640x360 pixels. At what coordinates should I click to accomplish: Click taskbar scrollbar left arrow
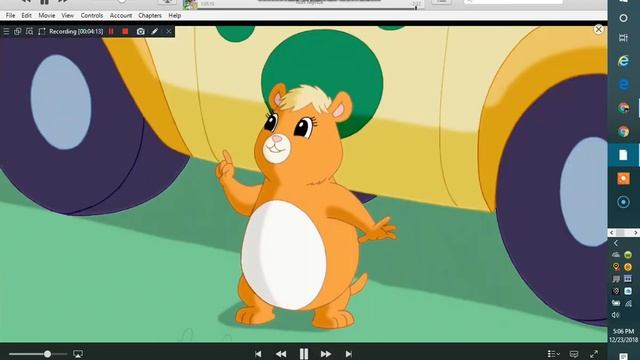(611, 233)
